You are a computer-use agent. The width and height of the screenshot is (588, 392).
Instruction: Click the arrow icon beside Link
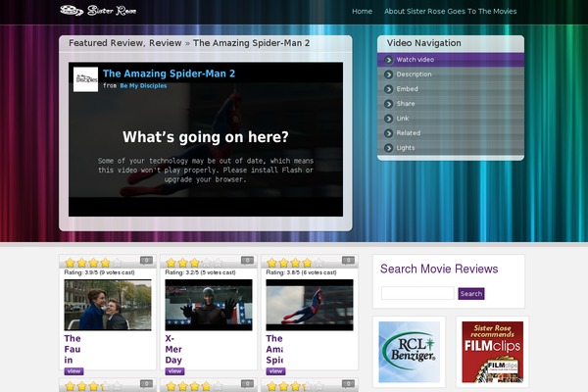388,119
